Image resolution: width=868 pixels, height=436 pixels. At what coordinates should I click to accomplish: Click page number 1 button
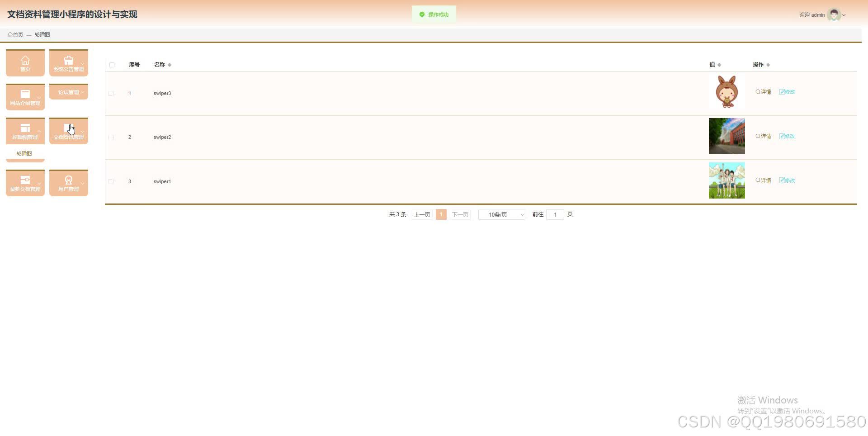441,214
